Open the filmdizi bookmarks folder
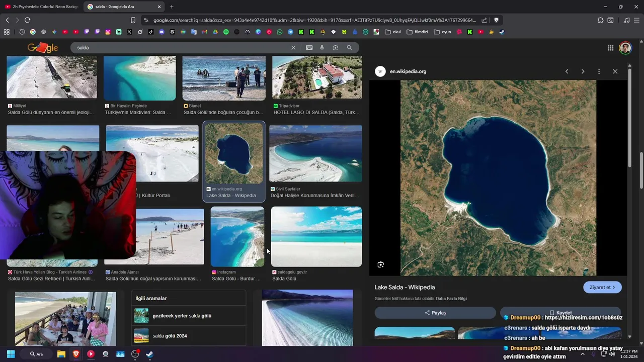 (417, 32)
